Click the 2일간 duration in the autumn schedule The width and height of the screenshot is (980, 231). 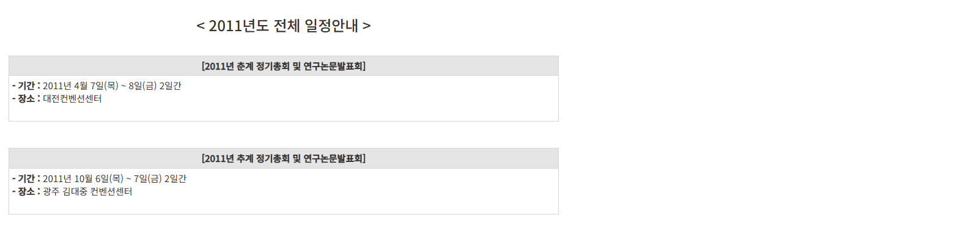point(175,178)
